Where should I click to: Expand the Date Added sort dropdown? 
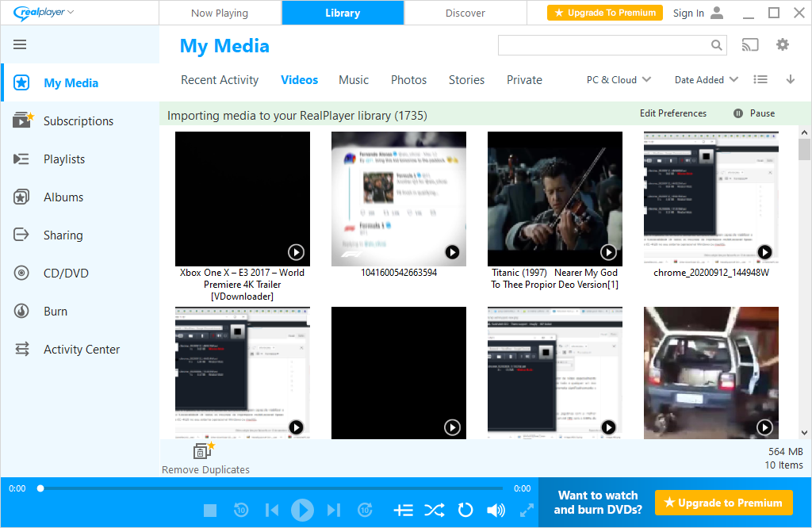[x=704, y=80]
